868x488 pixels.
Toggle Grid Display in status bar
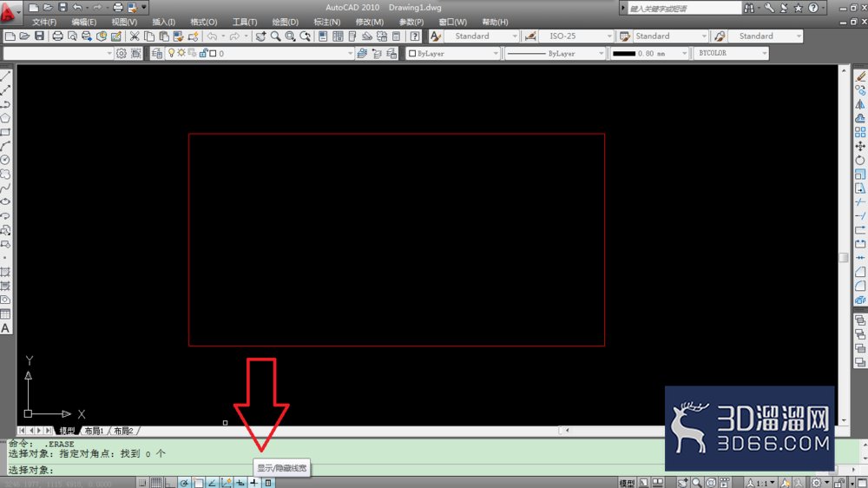pos(156,483)
